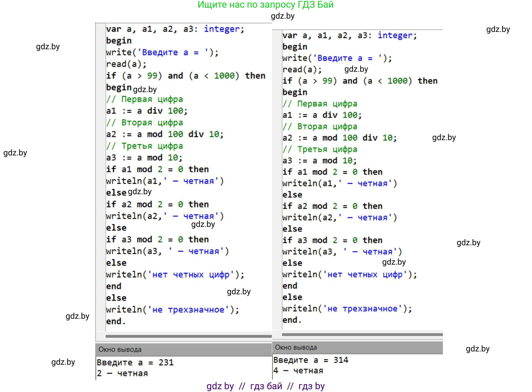Click the '2 — четная' result line
Screen dimensions: 532x392
click(122, 373)
